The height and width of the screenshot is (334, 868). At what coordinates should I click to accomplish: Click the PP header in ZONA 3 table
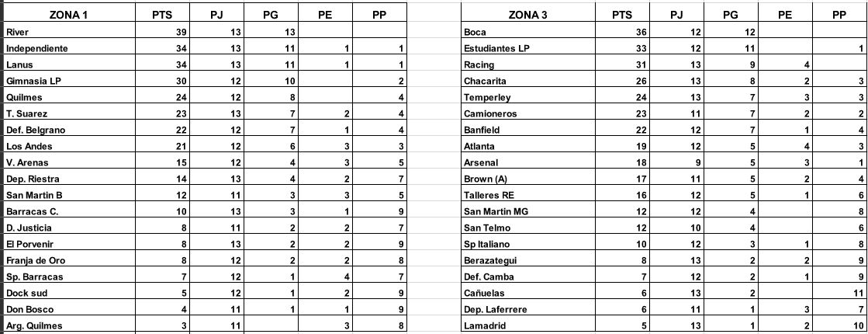pyautogui.click(x=839, y=15)
